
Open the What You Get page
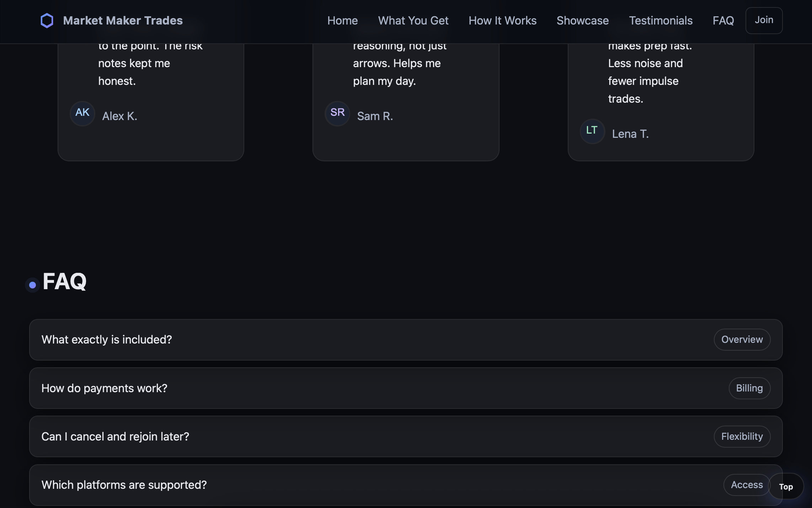tap(413, 21)
